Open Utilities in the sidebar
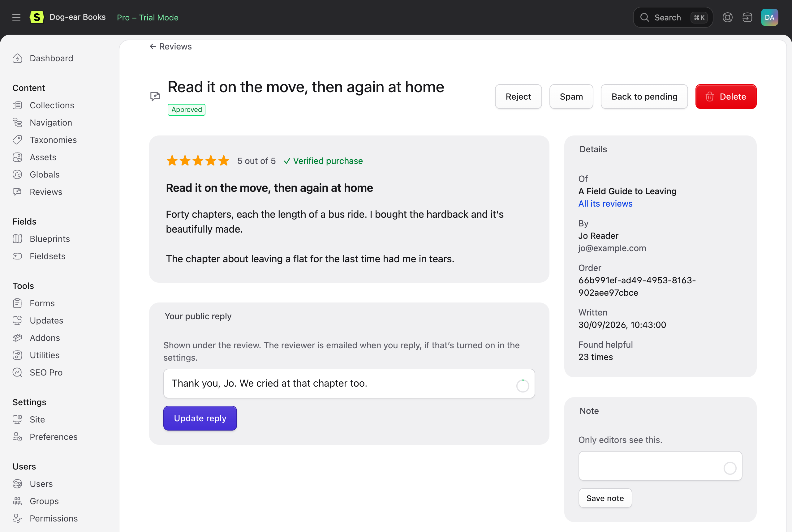The width and height of the screenshot is (792, 532). [45, 355]
